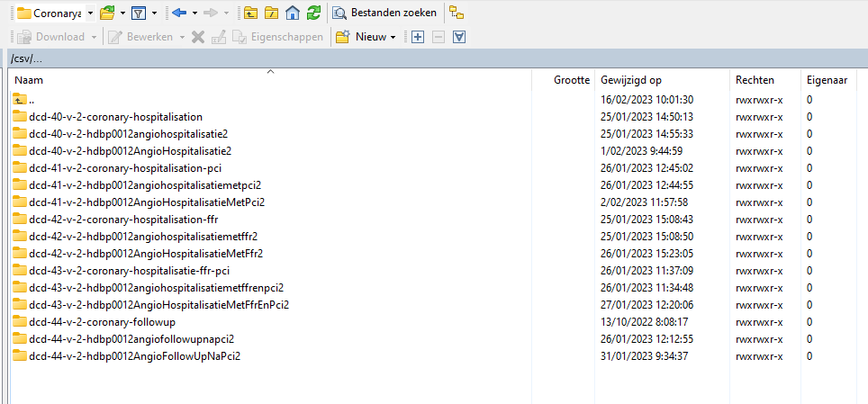Go back with the blue arrow

pos(178,13)
